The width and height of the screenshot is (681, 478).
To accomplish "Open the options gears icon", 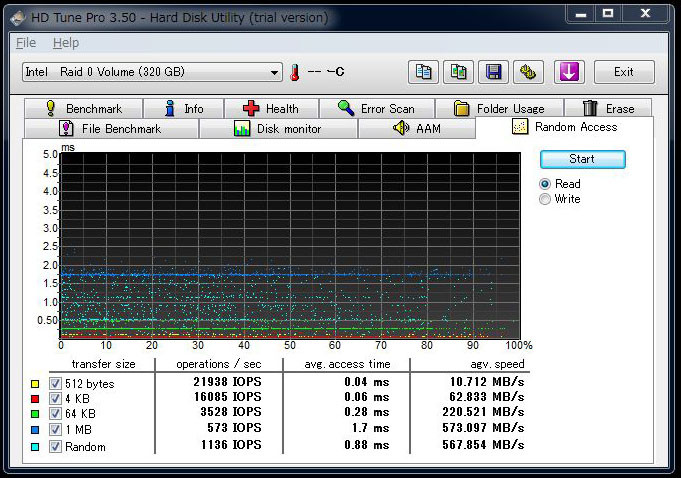I will (x=528, y=72).
